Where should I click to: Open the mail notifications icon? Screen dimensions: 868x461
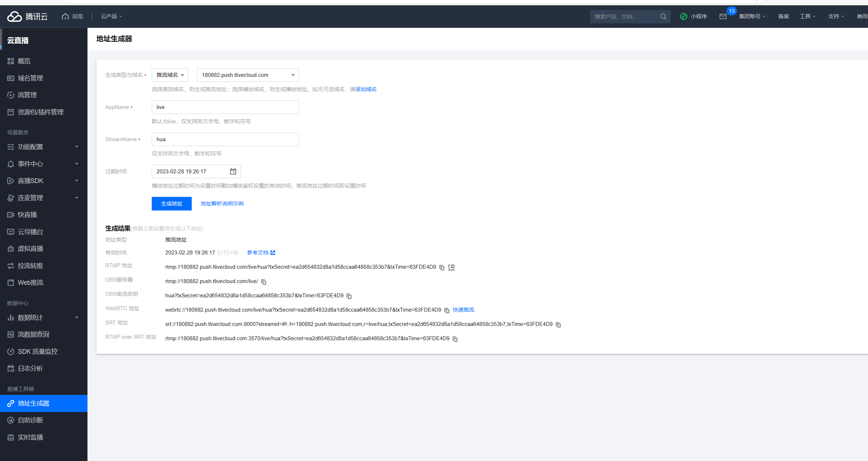[723, 16]
